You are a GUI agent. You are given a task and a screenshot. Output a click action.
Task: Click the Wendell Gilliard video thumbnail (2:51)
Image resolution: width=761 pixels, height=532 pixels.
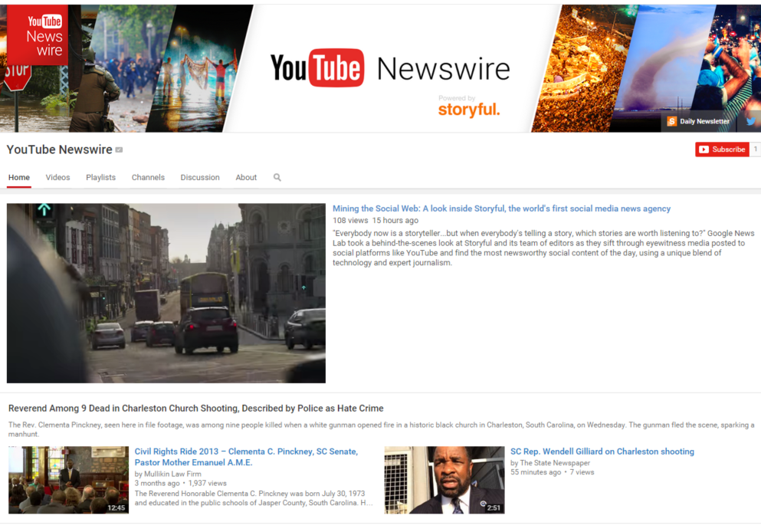pyautogui.click(x=444, y=480)
